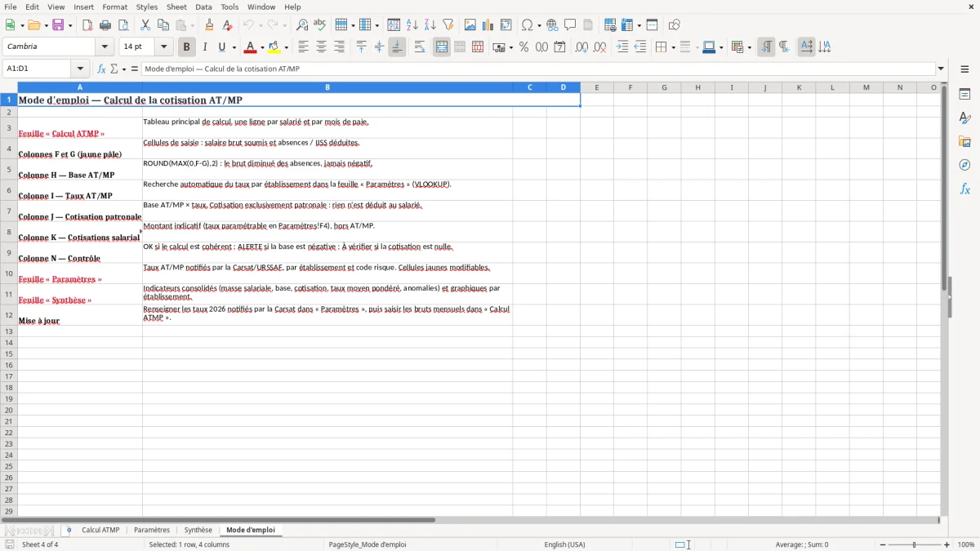
Task: Open the Borders dropdown arrow
Action: pyautogui.click(x=673, y=47)
